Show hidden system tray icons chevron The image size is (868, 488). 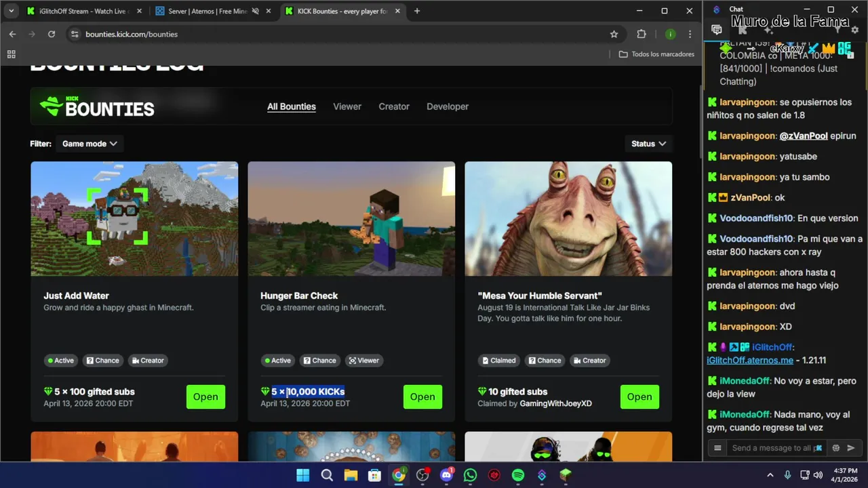(770, 475)
